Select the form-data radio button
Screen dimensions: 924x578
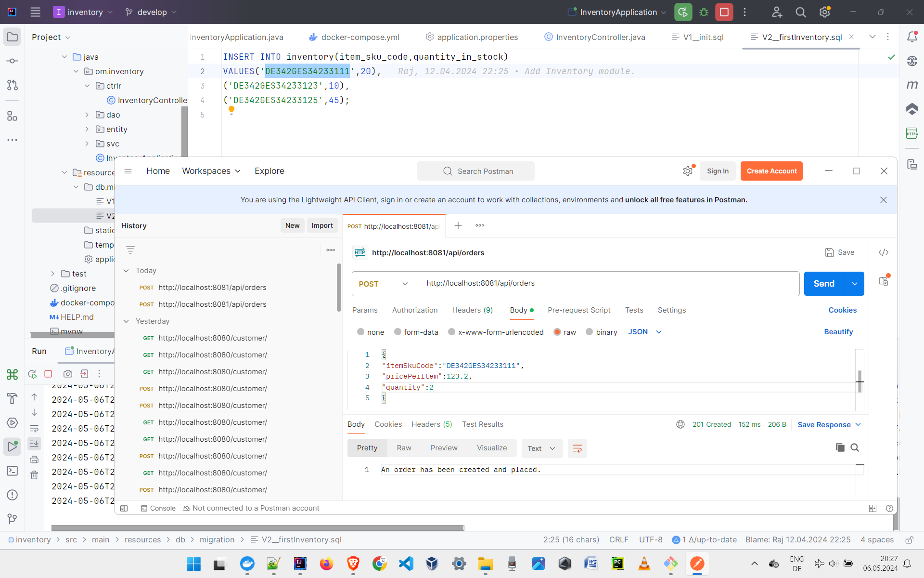click(398, 332)
